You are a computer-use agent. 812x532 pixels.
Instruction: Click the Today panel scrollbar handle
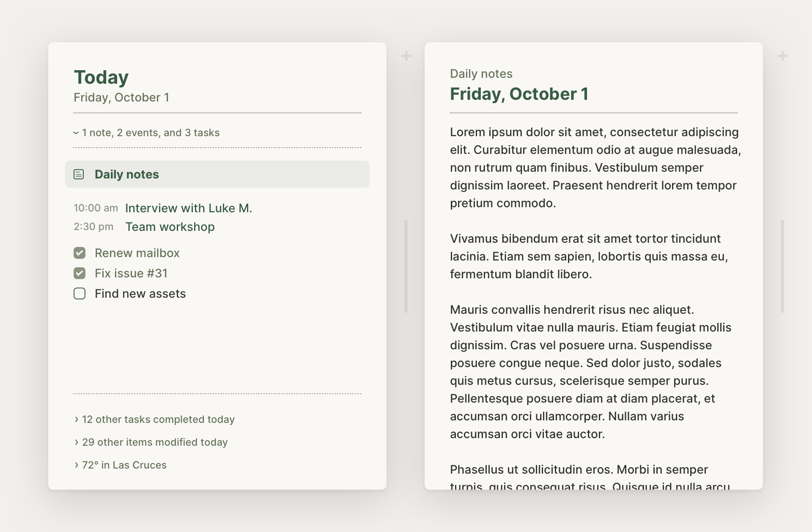click(x=406, y=266)
